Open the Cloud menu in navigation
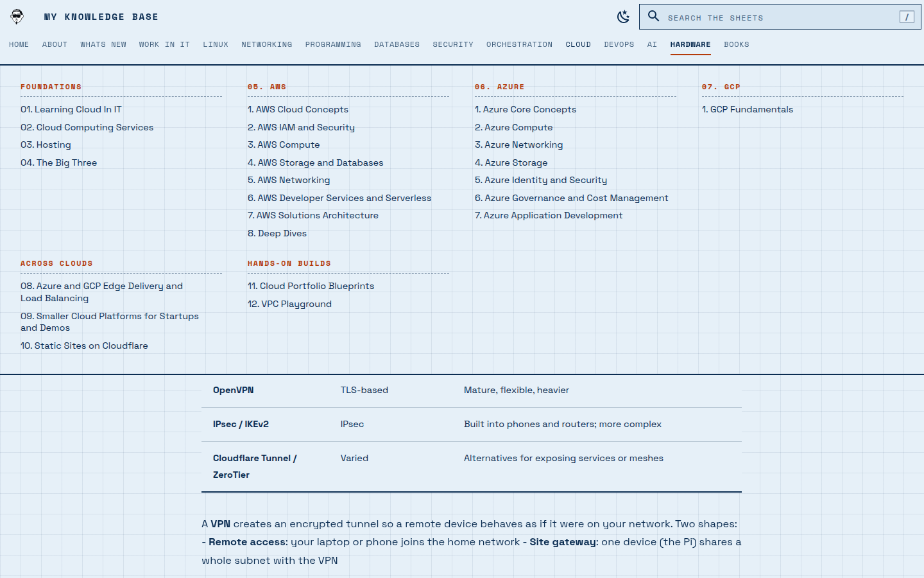This screenshot has height=578, width=924. coord(578,44)
